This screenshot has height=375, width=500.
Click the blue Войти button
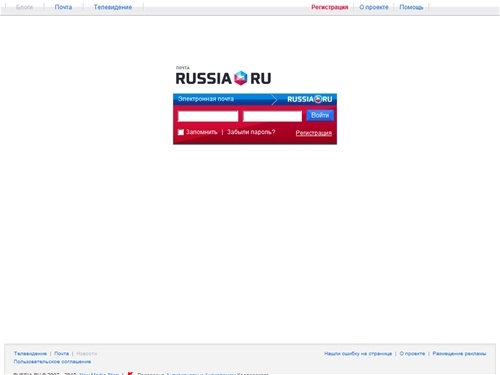[320, 115]
